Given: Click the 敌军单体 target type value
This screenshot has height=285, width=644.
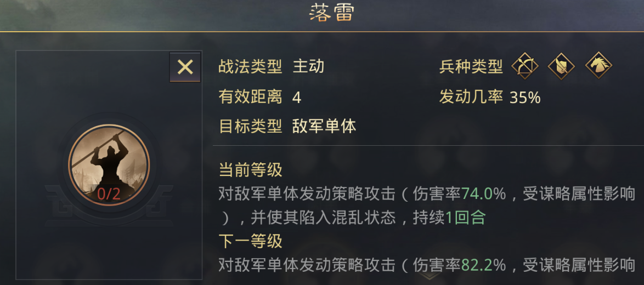Looking at the screenshot, I should 324,127.
